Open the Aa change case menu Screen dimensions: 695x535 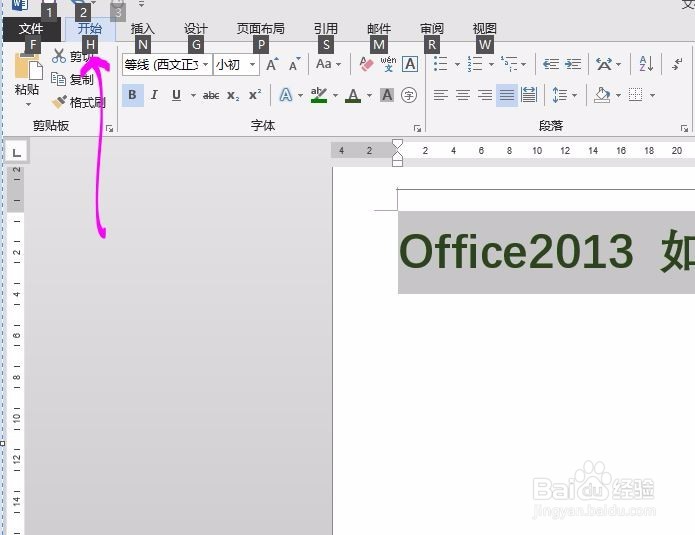[x=328, y=64]
